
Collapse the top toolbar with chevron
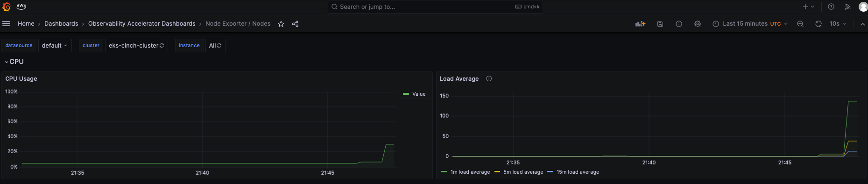(862, 24)
